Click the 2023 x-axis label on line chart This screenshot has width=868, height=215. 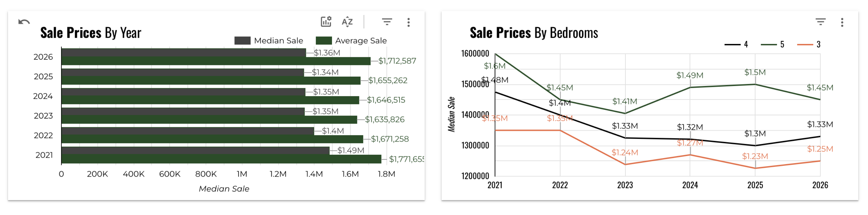point(625,185)
